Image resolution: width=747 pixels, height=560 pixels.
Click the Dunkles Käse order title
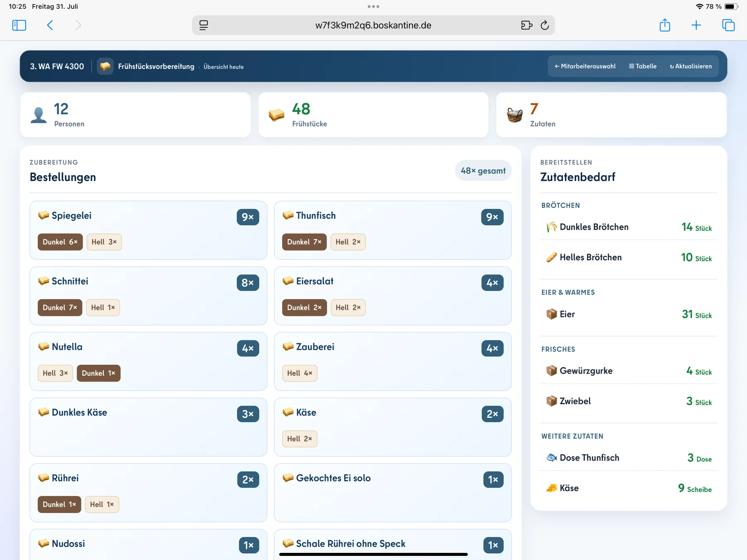coord(79,412)
